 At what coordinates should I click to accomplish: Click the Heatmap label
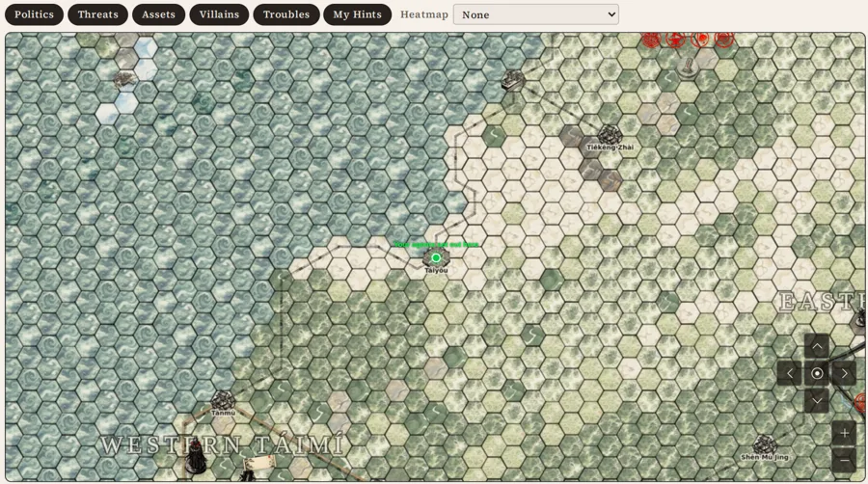(x=424, y=14)
